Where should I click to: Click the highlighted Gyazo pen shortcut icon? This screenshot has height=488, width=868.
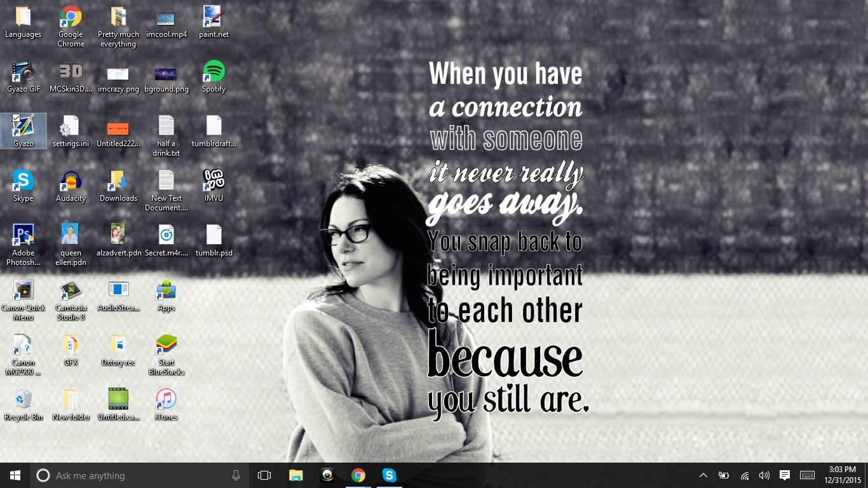tap(24, 131)
